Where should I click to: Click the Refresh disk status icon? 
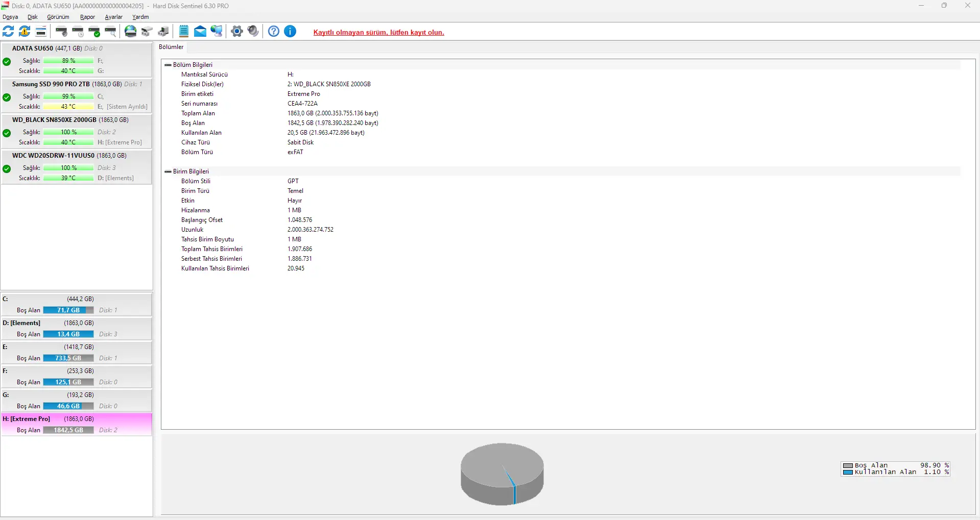click(x=8, y=32)
